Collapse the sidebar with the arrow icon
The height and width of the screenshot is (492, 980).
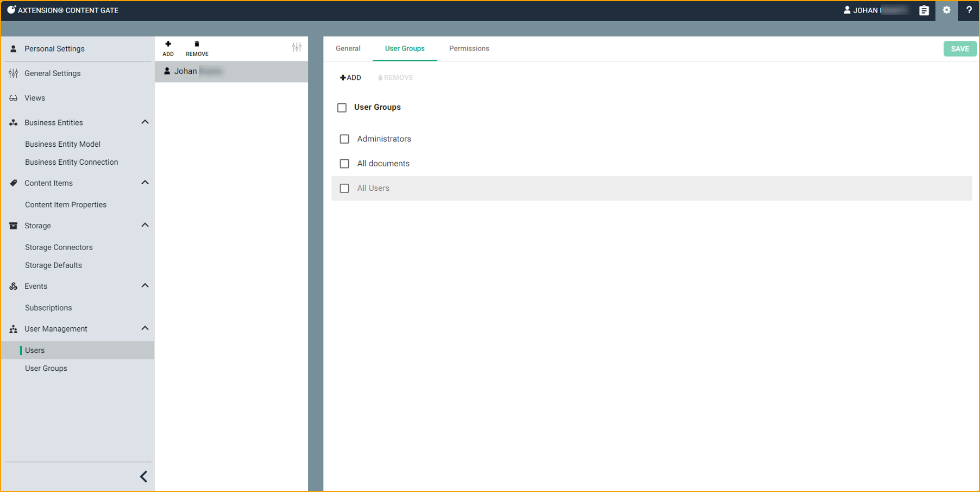[x=143, y=477]
